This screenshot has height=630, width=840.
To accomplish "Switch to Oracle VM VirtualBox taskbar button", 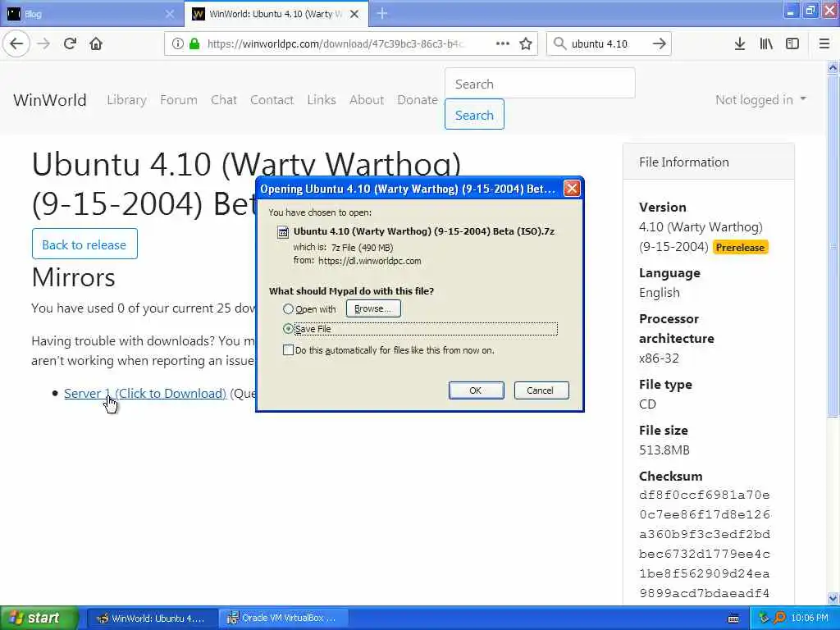I will 283,619.
